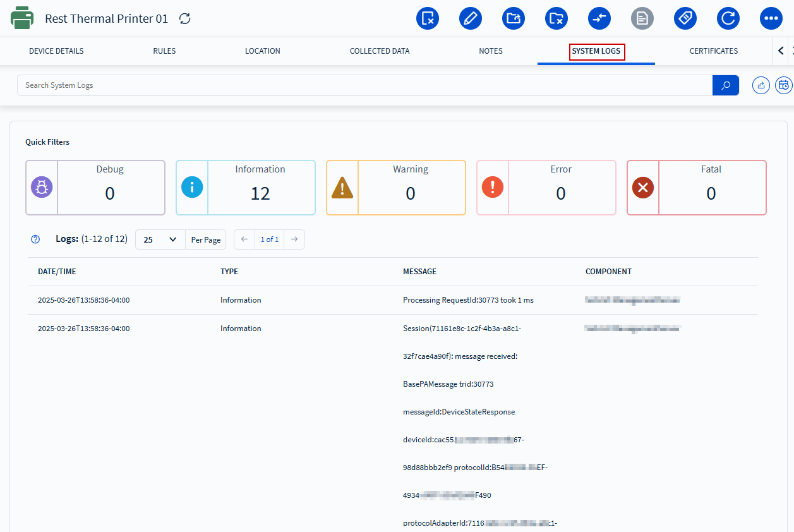
Task: Click the DATE/TIME column header
Action: click(57, 272)
